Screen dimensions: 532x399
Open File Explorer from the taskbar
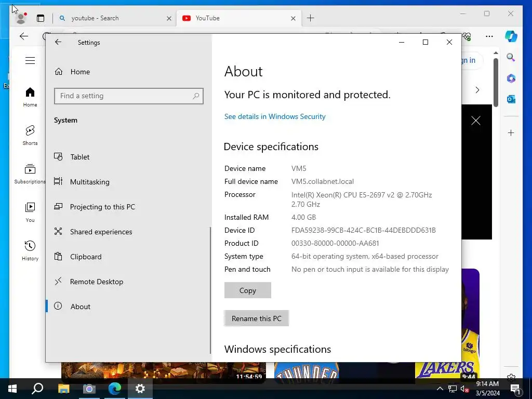coord(63,389)
